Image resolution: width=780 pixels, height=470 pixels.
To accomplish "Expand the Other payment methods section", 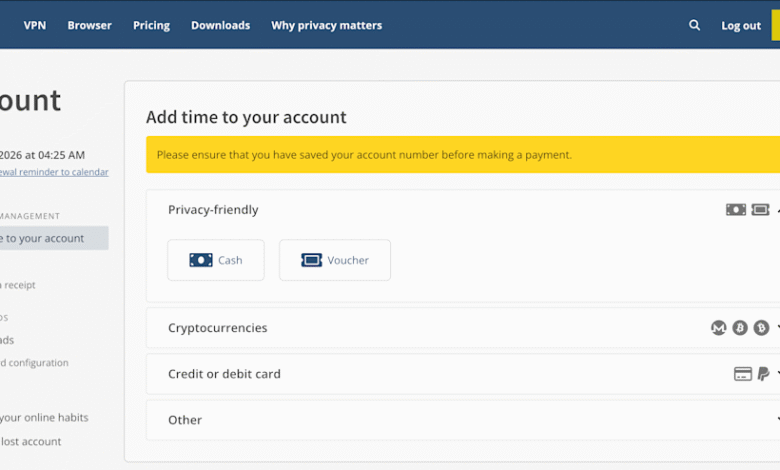I will point(185,420).
